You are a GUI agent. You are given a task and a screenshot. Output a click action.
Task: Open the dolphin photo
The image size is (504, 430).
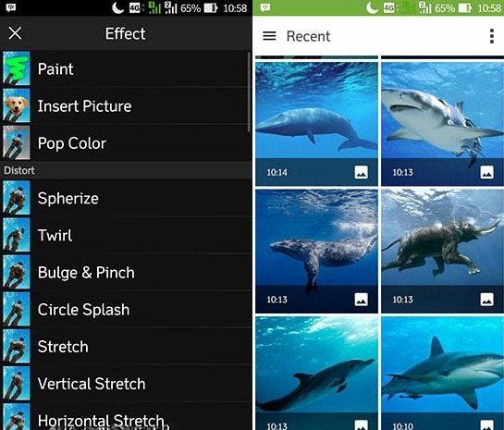tap(316, 373)
